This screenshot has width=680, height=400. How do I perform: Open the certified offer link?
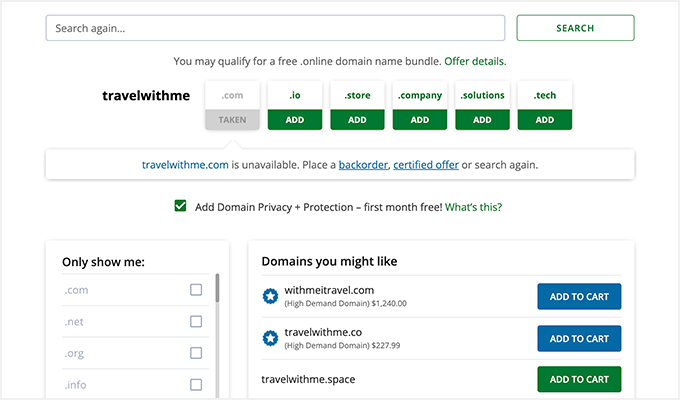pyautogui.click(x=426, y=164)
